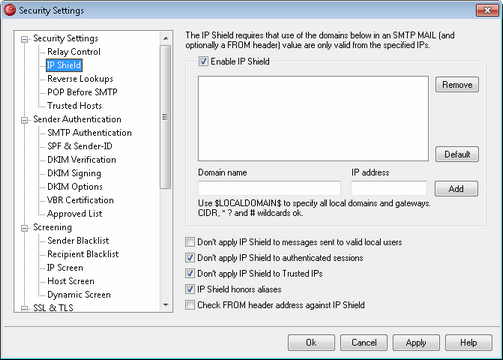Click the Add button
This screenshot has height=360, width=503.
456,189
